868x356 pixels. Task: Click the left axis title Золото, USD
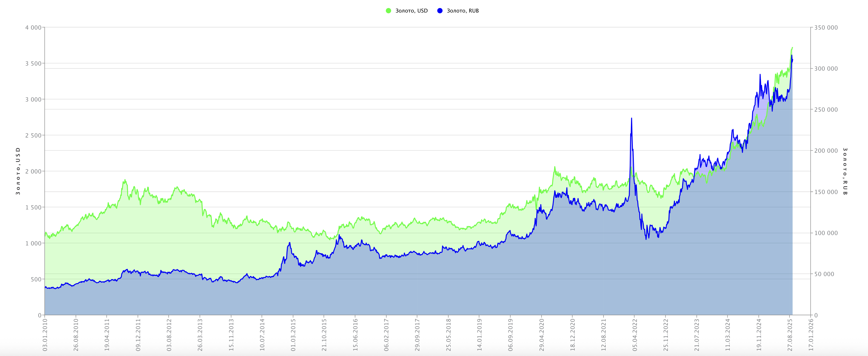point(18,171)
